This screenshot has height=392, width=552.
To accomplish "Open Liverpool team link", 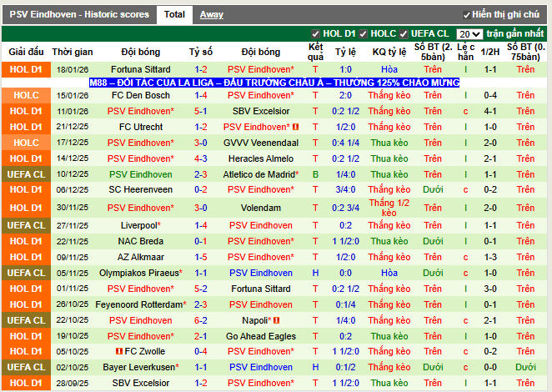I will point(138,225).
